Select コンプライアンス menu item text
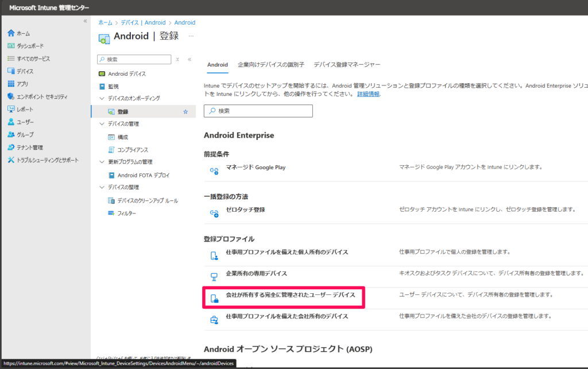Viewport: 588px width, 369px height. [x=133, y=150]
